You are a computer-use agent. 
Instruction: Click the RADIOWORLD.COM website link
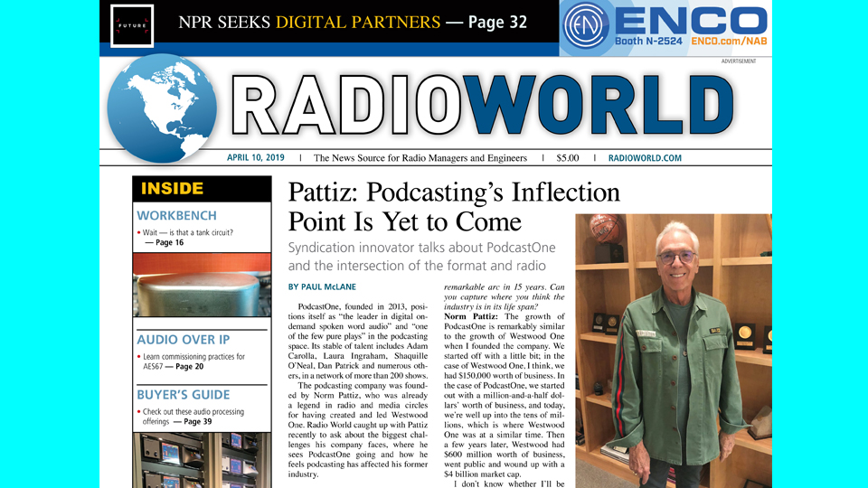(645, 157)
